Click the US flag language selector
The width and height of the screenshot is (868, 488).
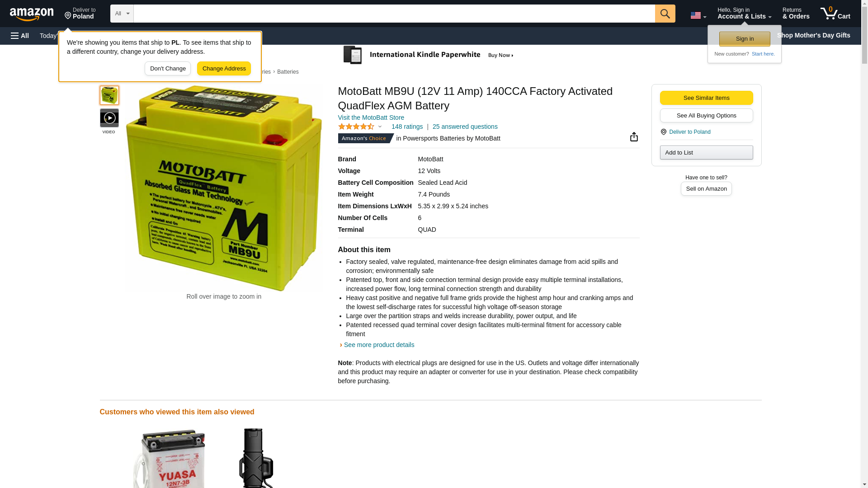698,15
